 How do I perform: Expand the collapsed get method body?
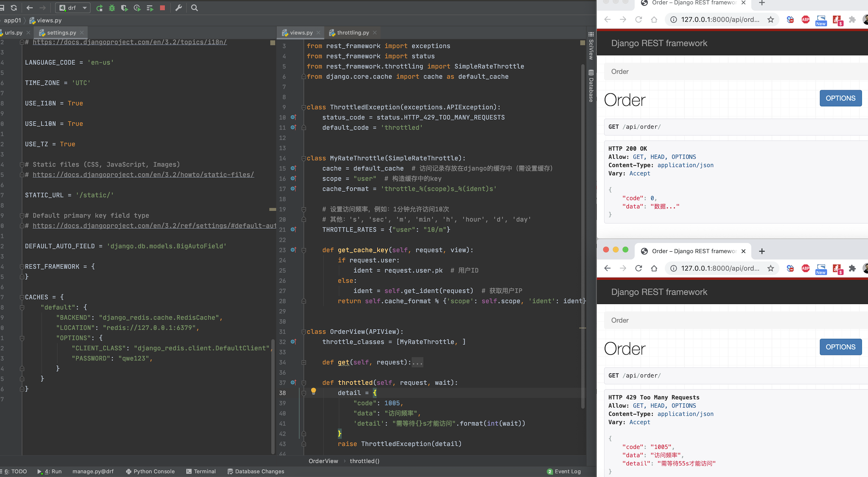[304, 362]
